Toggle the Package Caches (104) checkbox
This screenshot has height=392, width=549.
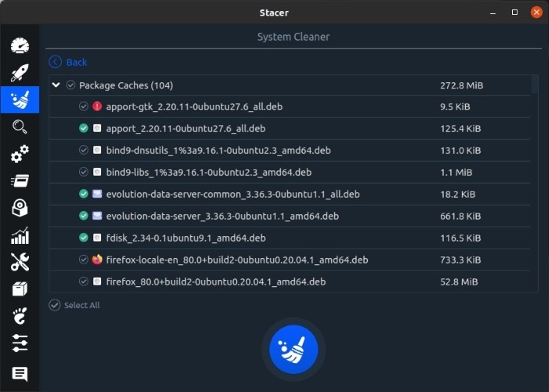pos(71,85)
